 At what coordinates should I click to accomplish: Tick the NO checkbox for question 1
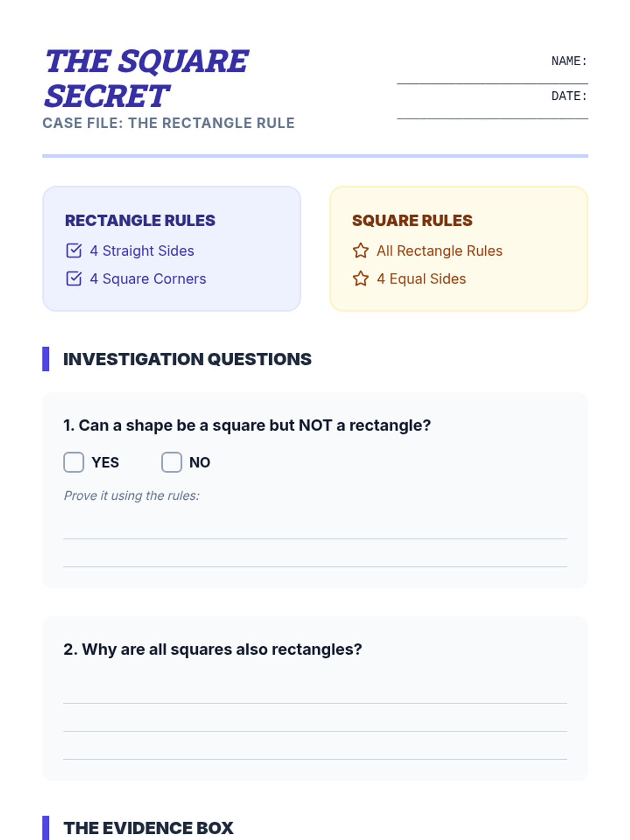tap(172, 463)
